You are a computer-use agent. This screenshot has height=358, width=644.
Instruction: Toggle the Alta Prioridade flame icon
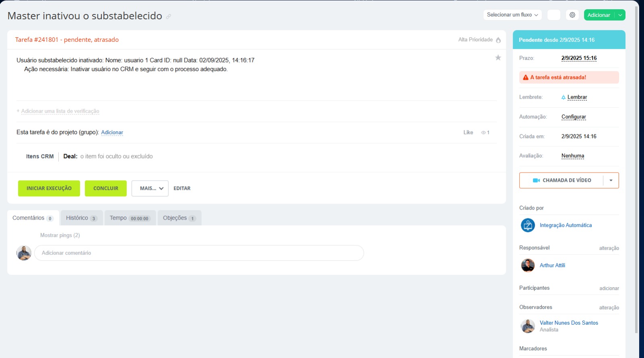pos(498,40)
